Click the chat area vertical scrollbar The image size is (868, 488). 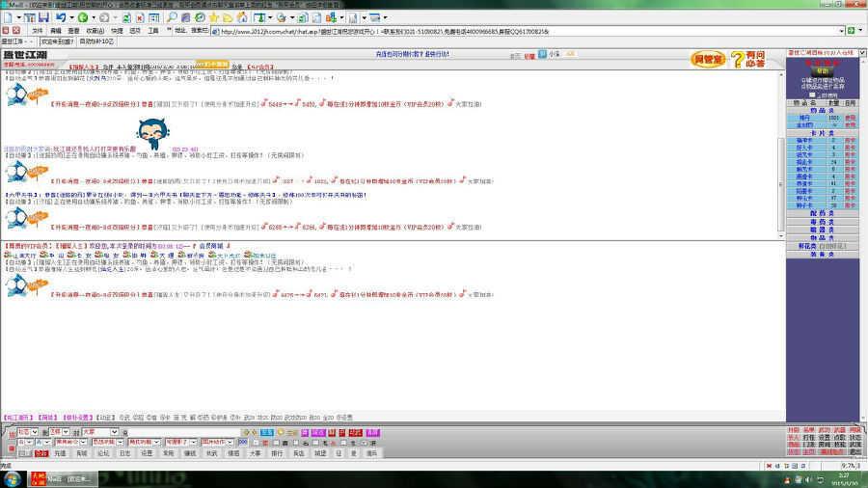tap(781, 155)
